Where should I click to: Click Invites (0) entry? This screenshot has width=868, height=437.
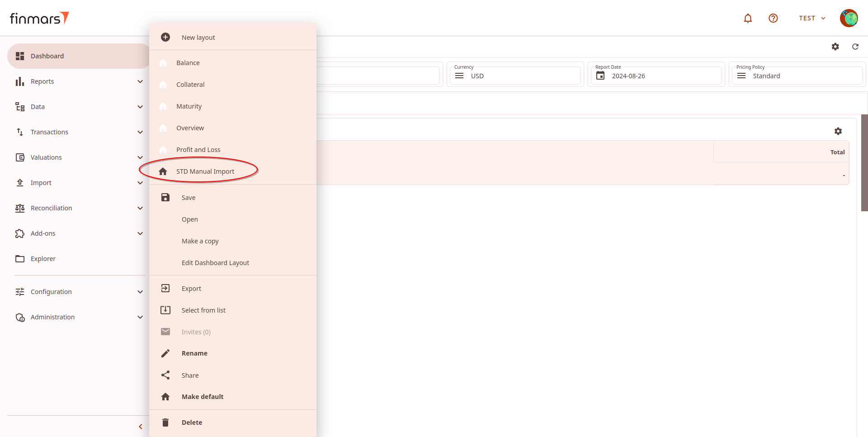[x=233, y=332]
